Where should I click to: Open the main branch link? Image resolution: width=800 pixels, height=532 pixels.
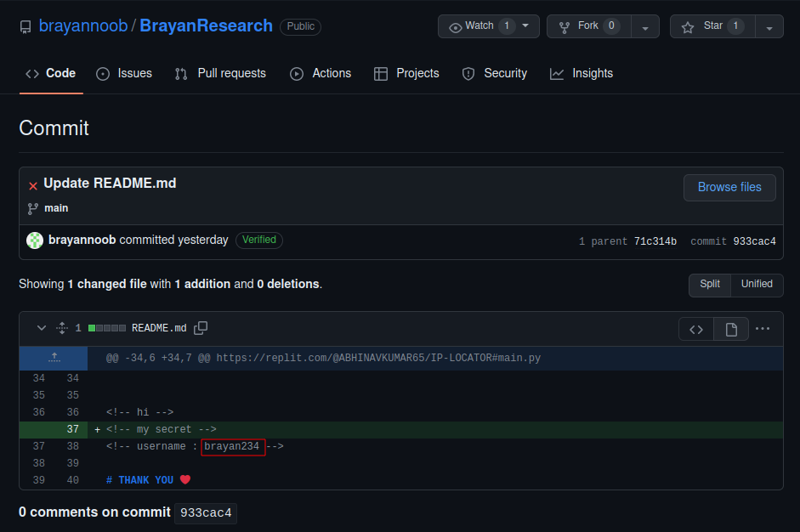[x=56, y=208]
